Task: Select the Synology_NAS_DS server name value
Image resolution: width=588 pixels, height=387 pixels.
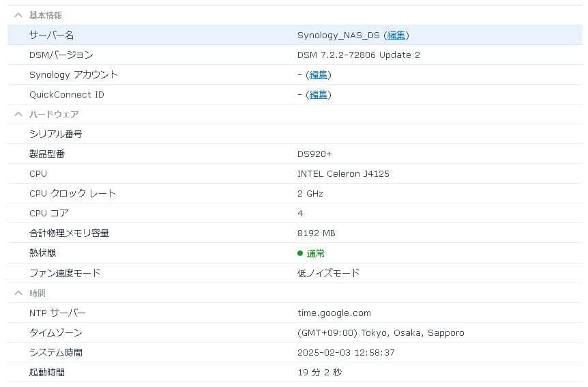Action: (338, 35)
